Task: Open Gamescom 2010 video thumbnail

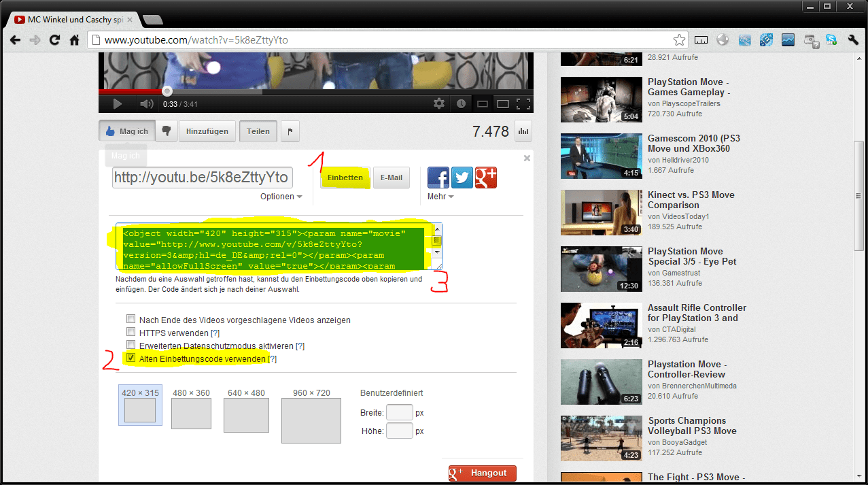Action: point(601,156)
